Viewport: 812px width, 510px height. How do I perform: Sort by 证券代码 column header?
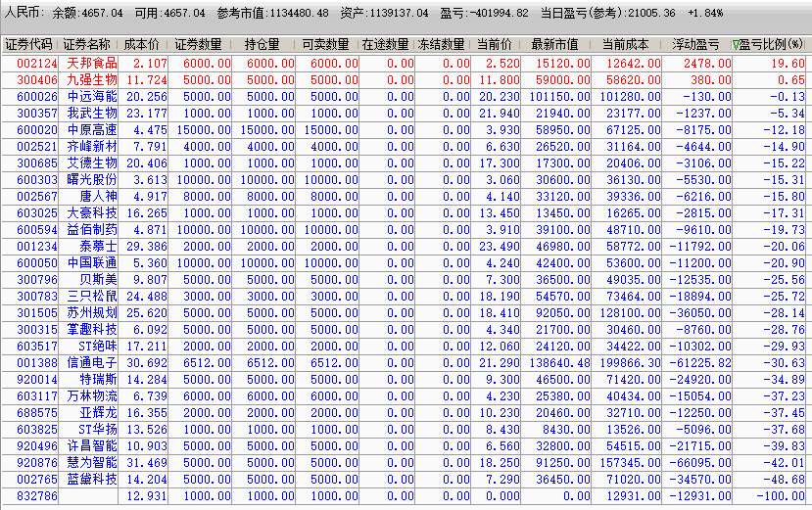(29, 44)
